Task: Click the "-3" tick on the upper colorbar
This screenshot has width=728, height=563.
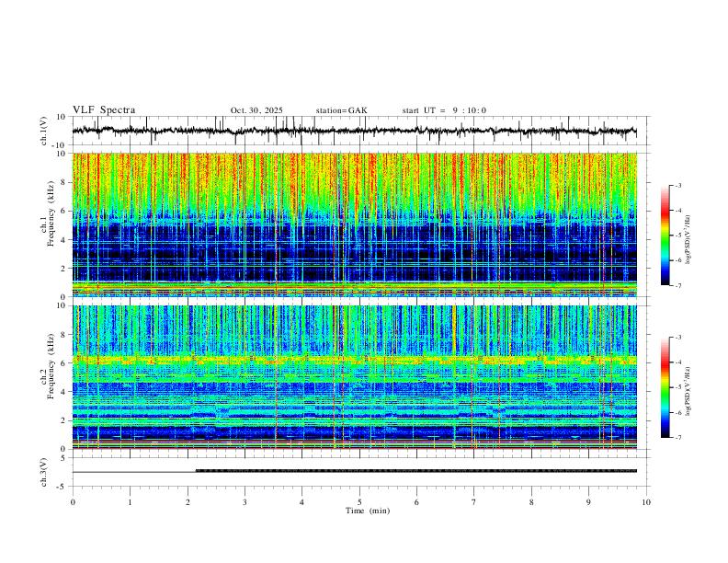Action: [x=677, y=185]
